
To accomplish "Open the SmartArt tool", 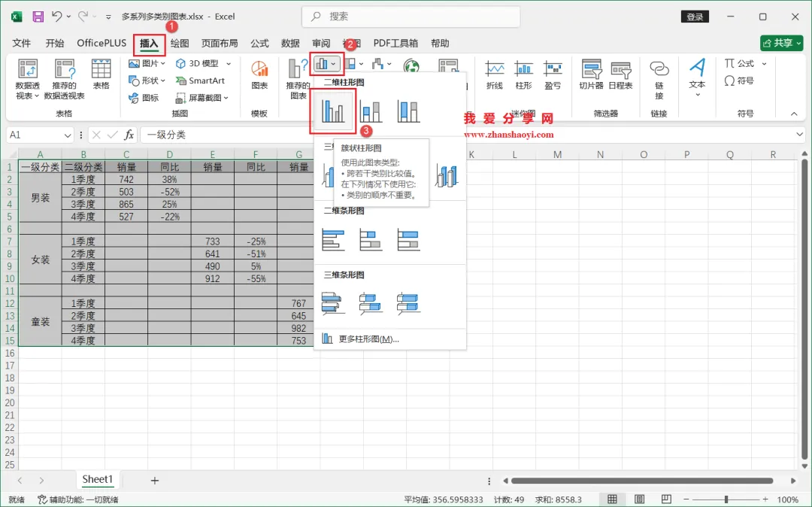I will point(200,80).
